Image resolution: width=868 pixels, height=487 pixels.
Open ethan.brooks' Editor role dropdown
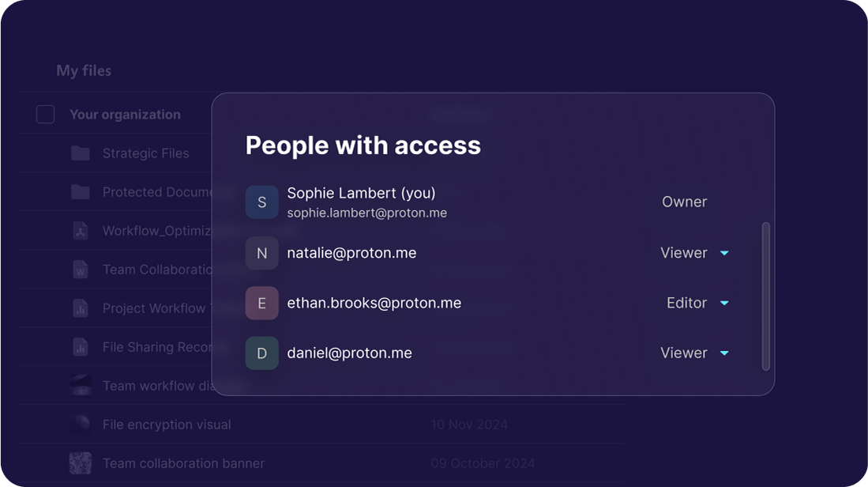[697, 303]
